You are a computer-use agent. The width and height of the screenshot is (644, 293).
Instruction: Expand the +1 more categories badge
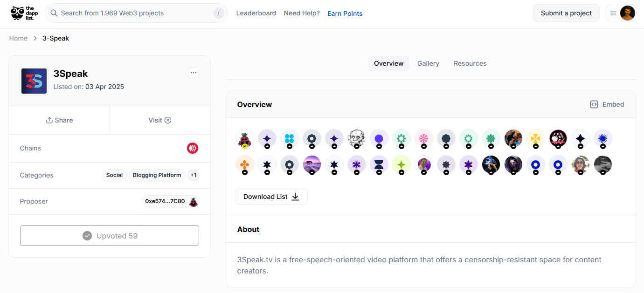(x=194, y=175)
